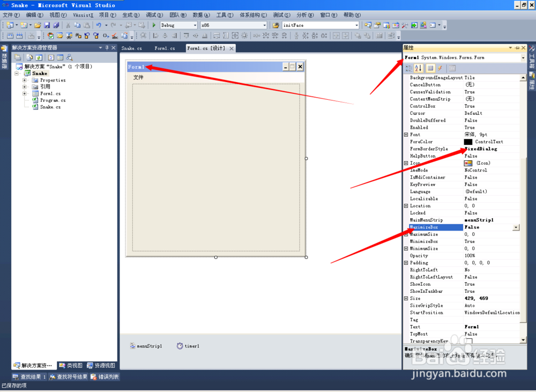Click the New Project icon

pos(10,25)
